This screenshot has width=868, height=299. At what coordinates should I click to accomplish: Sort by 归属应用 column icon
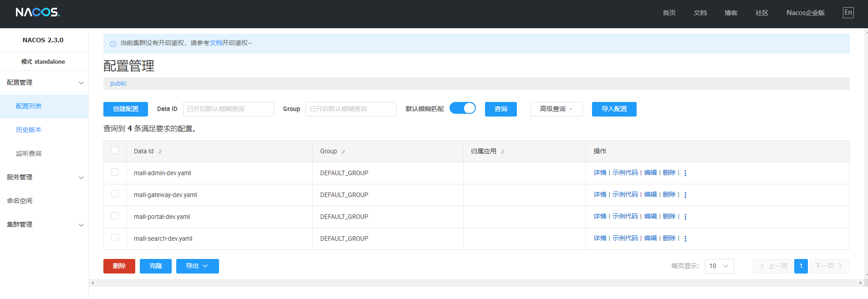(503, 152)
